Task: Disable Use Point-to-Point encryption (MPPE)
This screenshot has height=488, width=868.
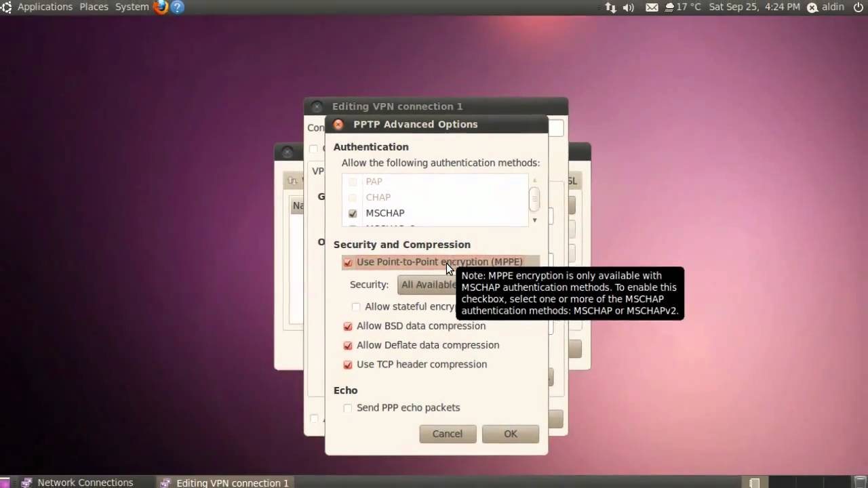Action: point(348,262)
